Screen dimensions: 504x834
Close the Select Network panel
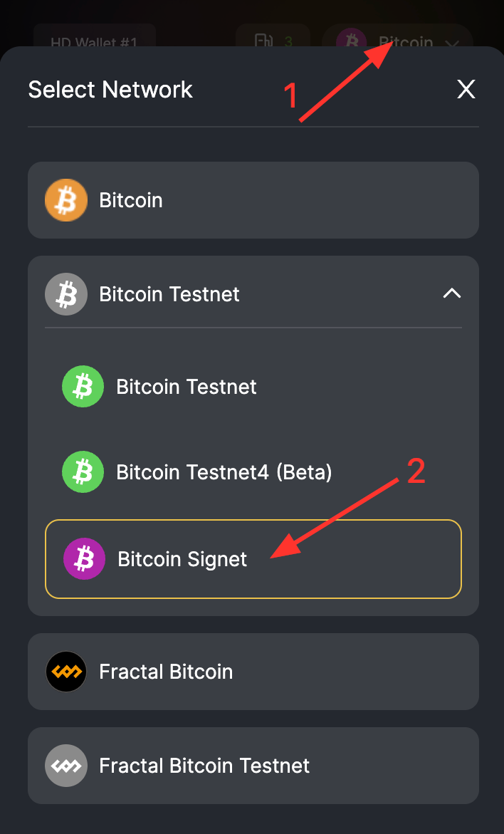coord(466,89)
